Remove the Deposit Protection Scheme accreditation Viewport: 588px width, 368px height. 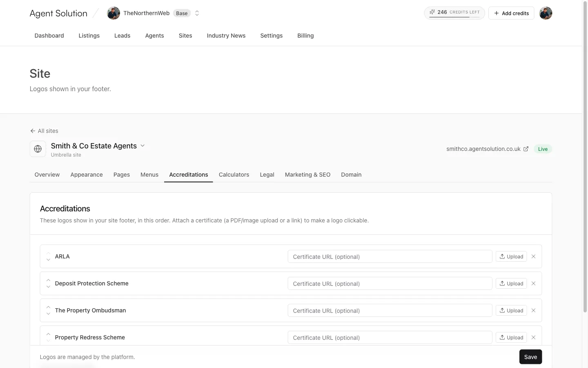[533, 283]
